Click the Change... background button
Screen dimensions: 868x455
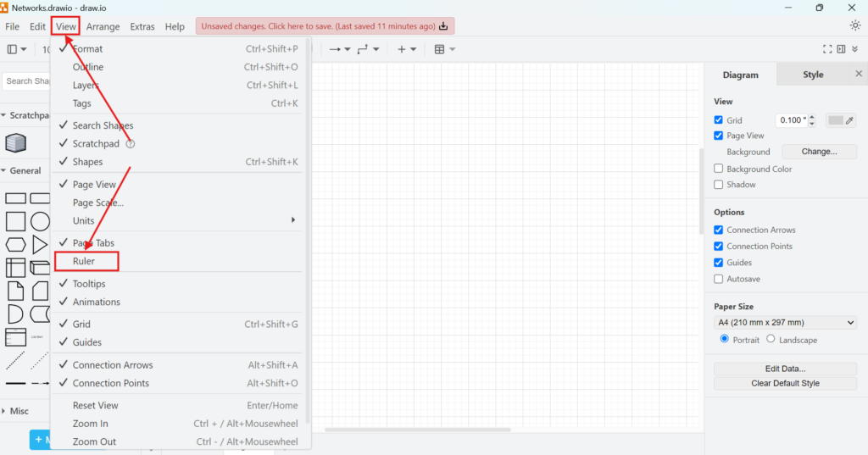(819, 152)
